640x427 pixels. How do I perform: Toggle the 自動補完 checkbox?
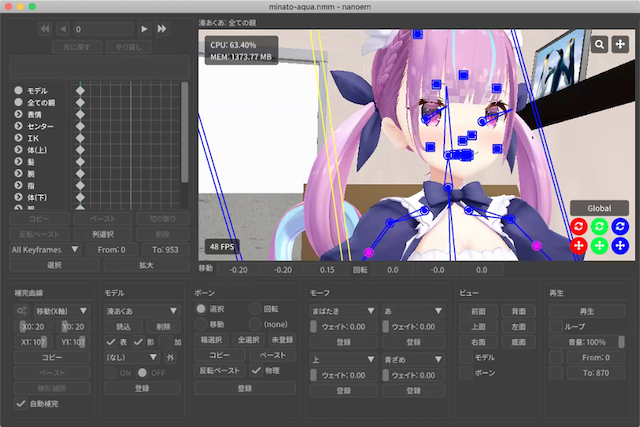(x=21, y=403)
